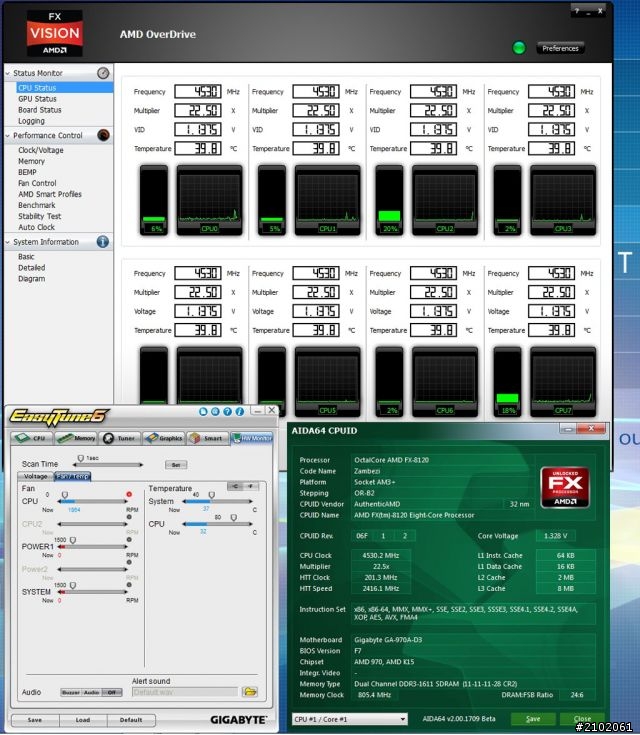
Task: Click the EasyTune6 logo
Action: 59,416
